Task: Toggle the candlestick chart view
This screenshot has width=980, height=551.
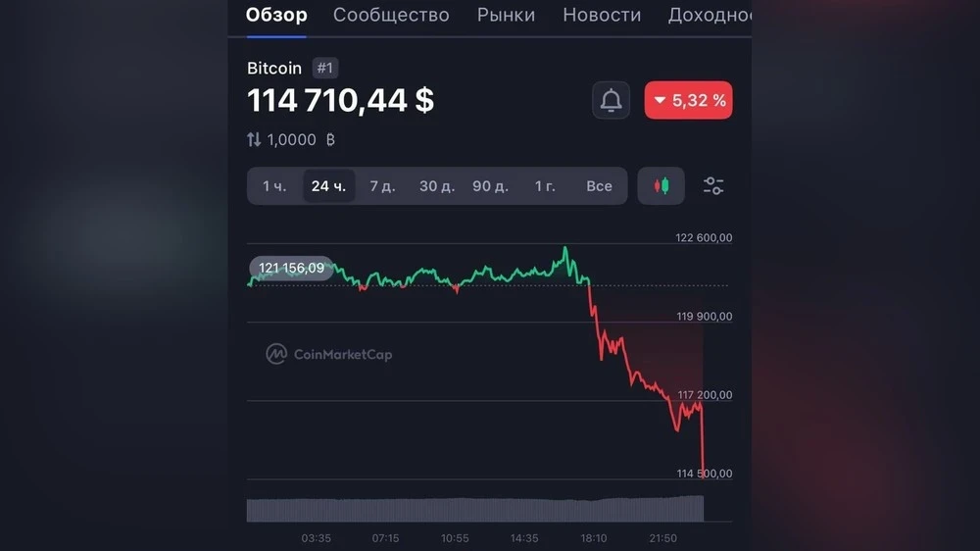Action: point(661,185)
